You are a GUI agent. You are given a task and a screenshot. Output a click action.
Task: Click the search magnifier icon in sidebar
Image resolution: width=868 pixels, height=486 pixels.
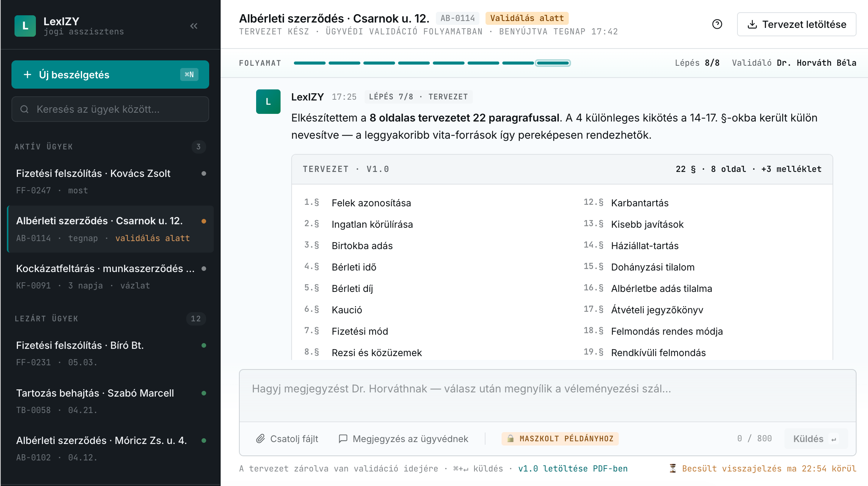pos(24,109)
